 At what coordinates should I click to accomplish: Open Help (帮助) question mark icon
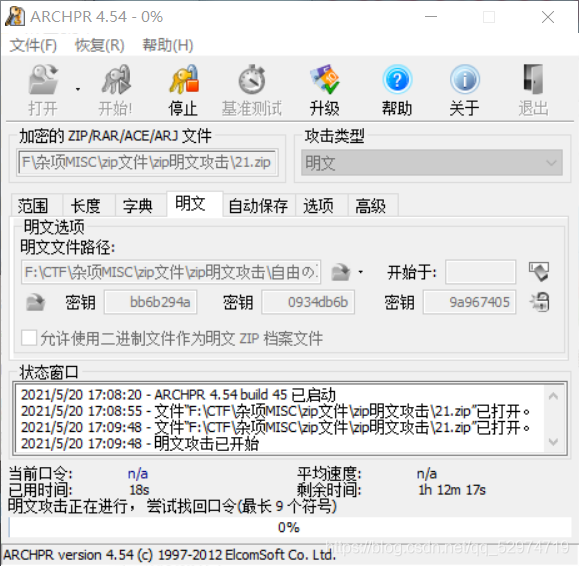(x=397, y=79)
